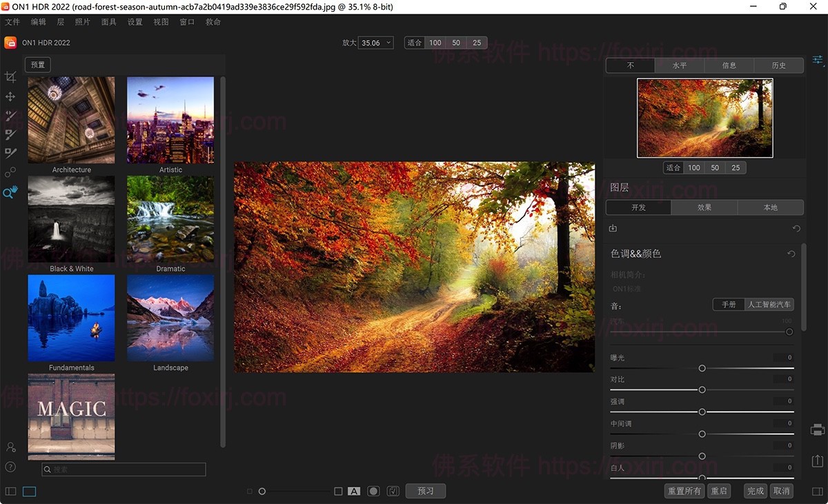Open the Landscape preset category
Screen dimensions: 828x504
[x=170, y=318]
